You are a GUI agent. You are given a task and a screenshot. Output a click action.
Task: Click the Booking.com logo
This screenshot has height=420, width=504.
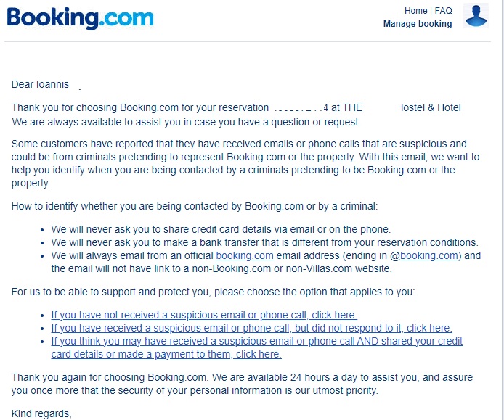81,18
